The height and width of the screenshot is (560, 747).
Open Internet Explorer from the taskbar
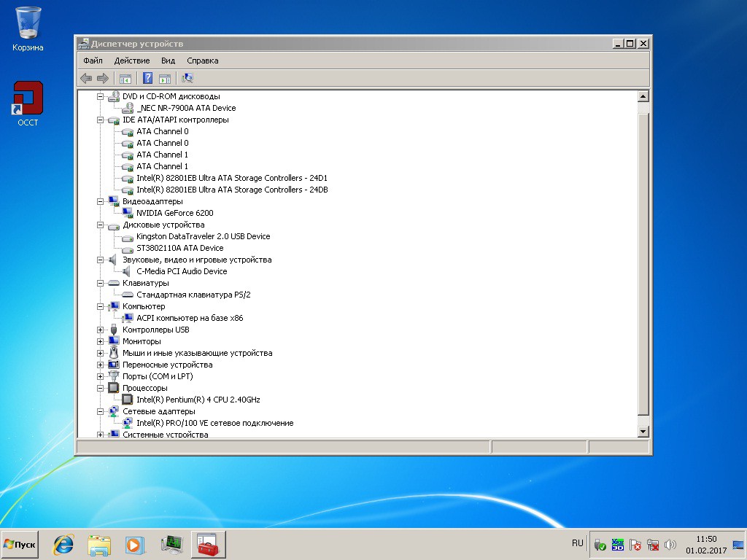pos(63,544)
